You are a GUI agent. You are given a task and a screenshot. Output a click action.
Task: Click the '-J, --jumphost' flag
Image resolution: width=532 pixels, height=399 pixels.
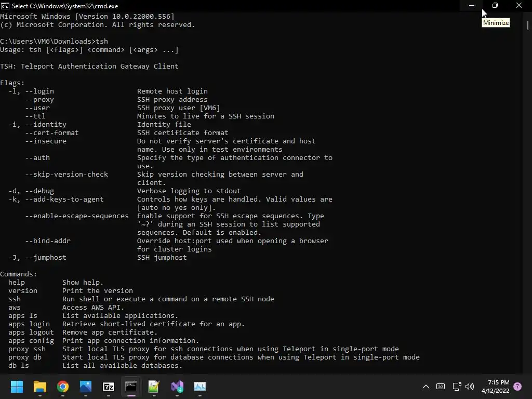point(37,258)
